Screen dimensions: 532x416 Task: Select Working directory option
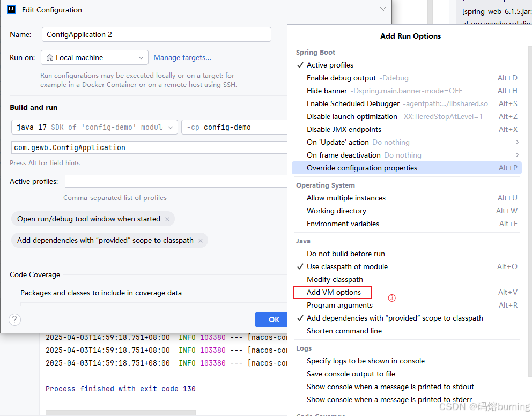click(407, 211)
